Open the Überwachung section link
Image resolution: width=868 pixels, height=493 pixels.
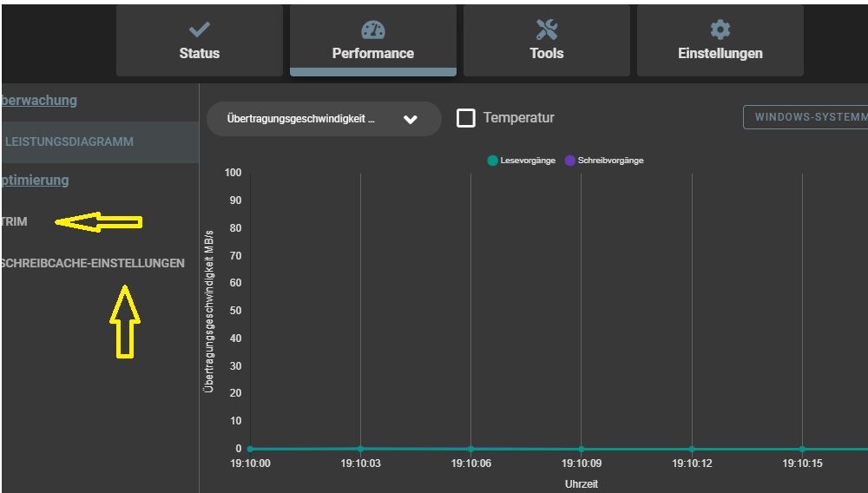pyautogui.click(x=40, y=100)
